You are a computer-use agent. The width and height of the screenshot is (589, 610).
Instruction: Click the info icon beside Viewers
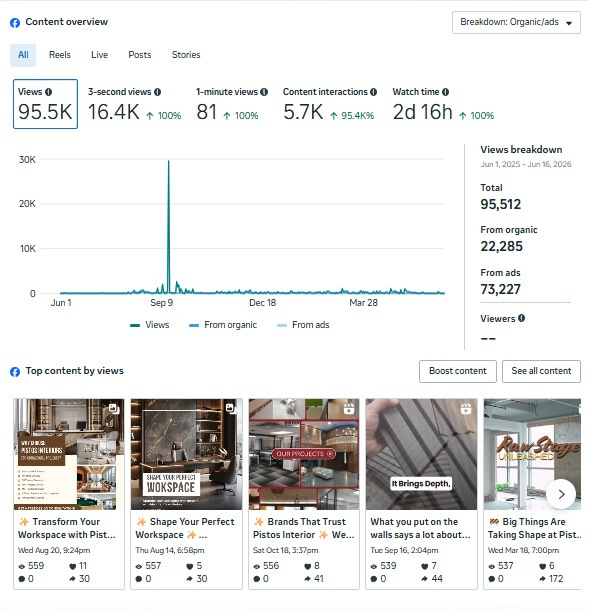(522, 318)
